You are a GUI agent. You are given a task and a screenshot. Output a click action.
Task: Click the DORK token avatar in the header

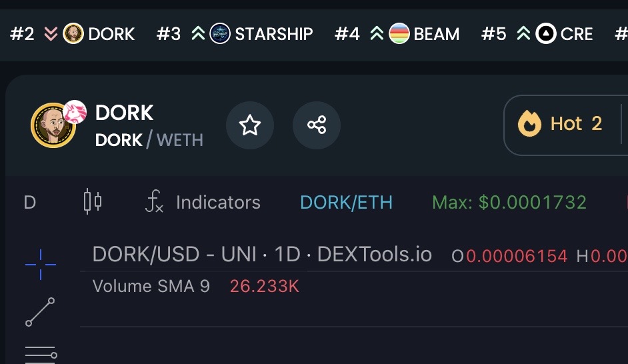click(53, 125)
